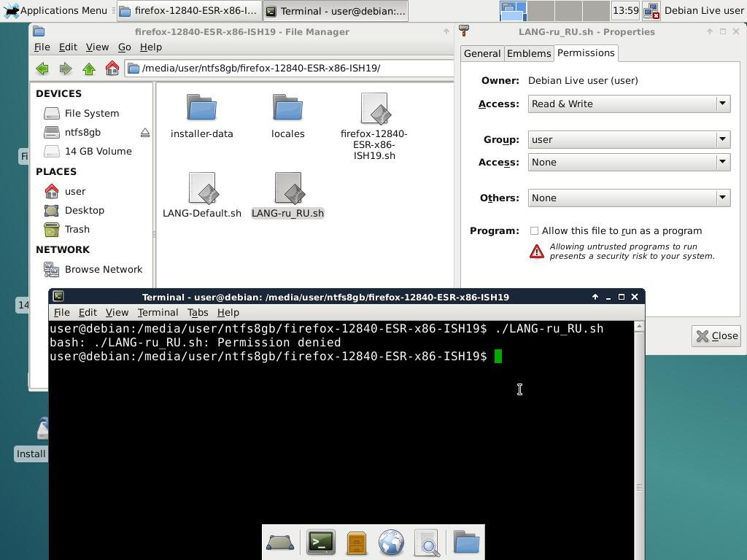
Task: Open Debian Live user menu in panel
Action: coord(704,10)
